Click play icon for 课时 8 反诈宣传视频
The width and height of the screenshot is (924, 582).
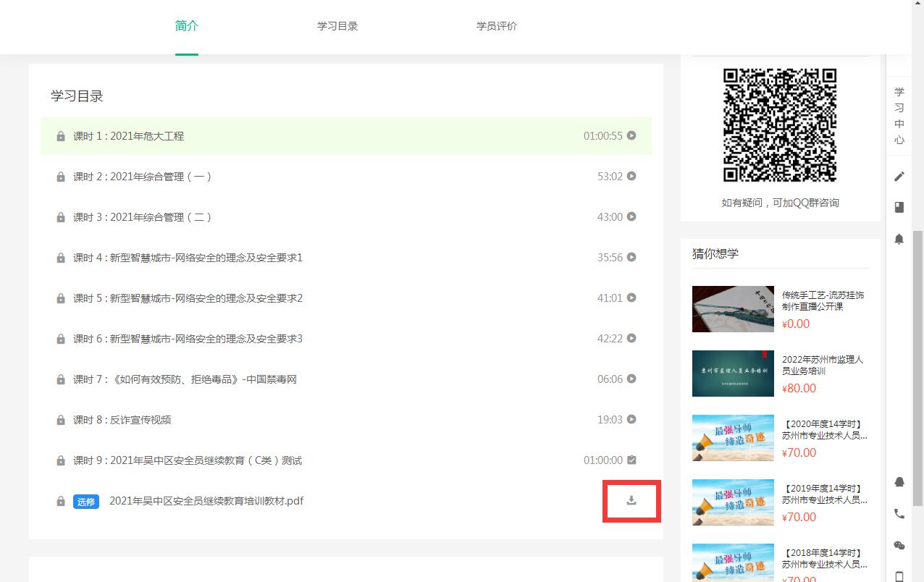(x=631, y=419)
